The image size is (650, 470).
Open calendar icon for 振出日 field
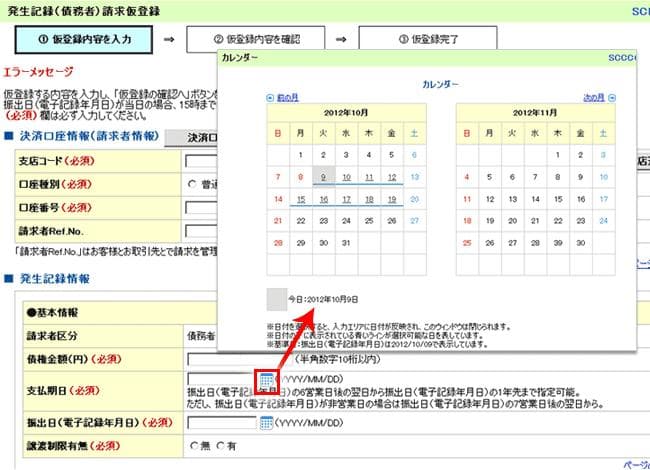[266, 422]
